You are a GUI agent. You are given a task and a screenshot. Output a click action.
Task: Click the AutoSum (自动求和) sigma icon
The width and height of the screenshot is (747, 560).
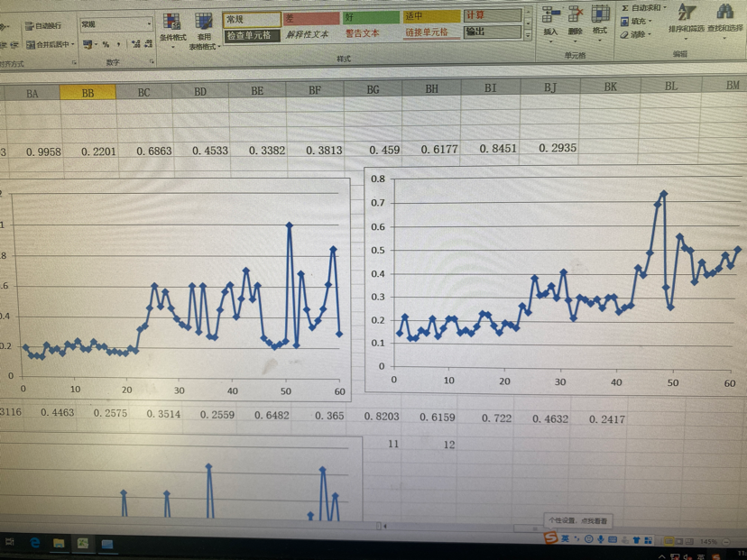(625, 8)
